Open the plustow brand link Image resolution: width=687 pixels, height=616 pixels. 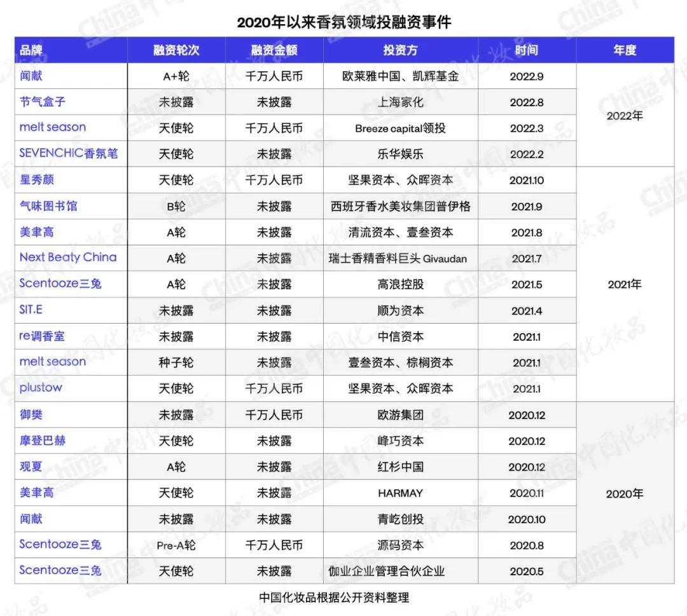pyautogui.click(x=39, y=388)
